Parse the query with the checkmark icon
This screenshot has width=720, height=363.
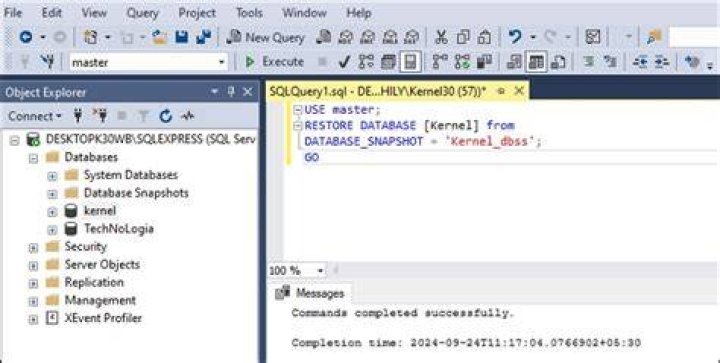click(x=344, y=62)
